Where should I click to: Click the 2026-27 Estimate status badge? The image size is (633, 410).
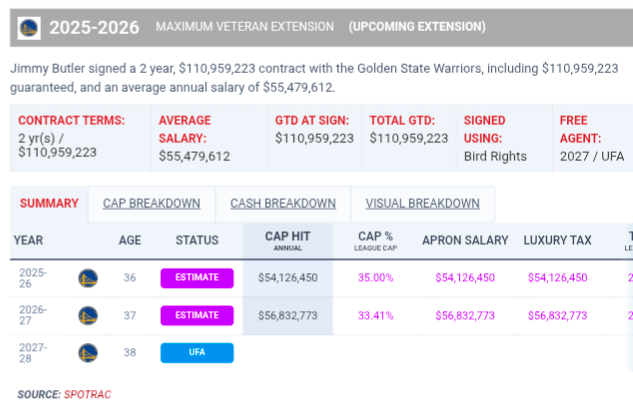[197, 315]
